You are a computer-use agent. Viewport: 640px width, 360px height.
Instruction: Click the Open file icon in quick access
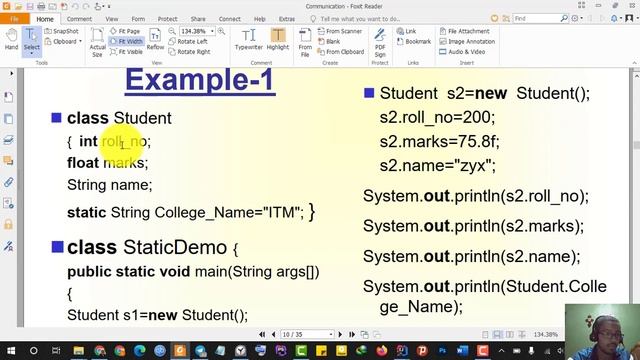coord(18,6)
